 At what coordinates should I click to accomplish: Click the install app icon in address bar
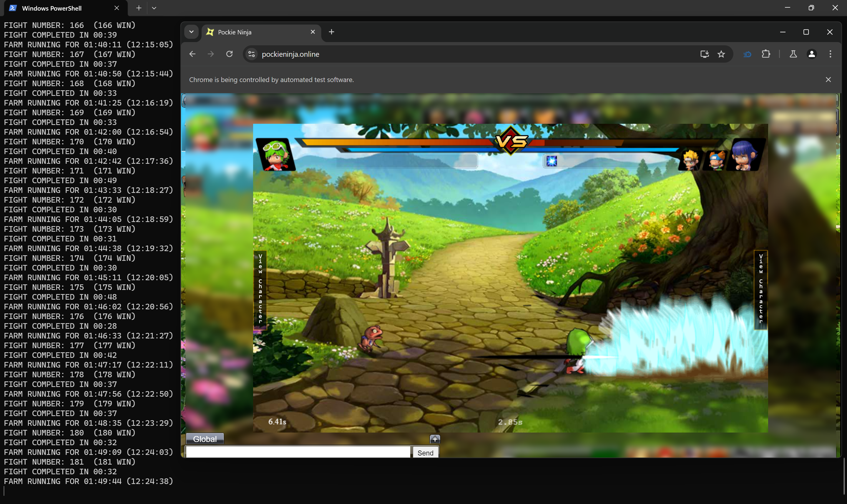click(x=705, y=54)
